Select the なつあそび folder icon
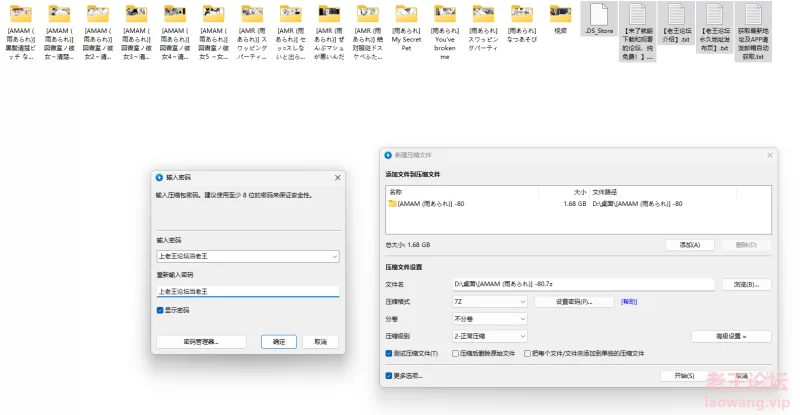Viewport: 800px width, 415px height. 522,14
